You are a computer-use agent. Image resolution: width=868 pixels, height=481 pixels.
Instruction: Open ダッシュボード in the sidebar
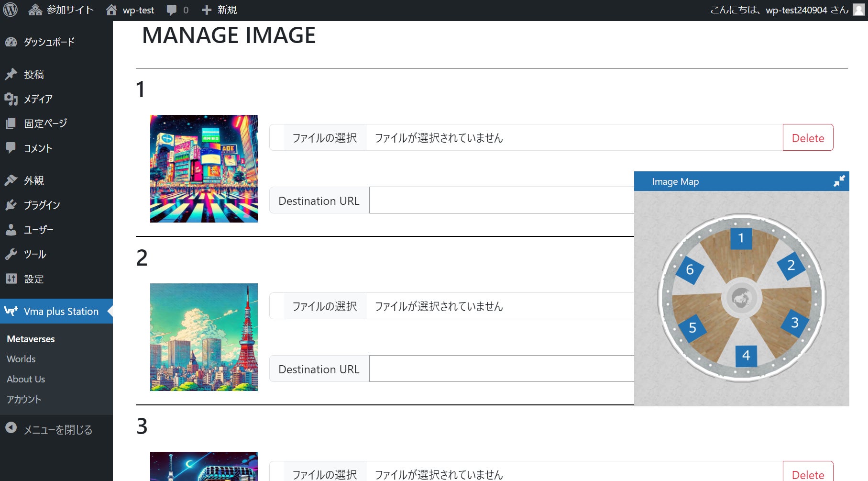[56, 42]
